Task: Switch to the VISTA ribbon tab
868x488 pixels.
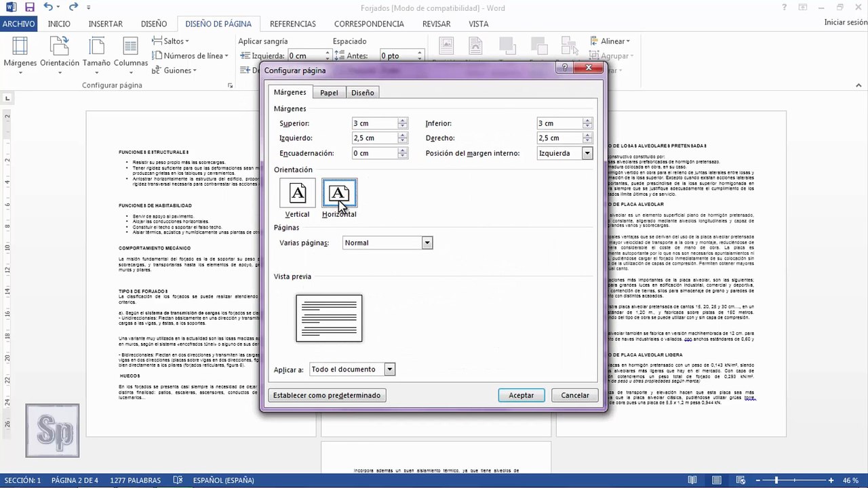Action: point(479,24)
